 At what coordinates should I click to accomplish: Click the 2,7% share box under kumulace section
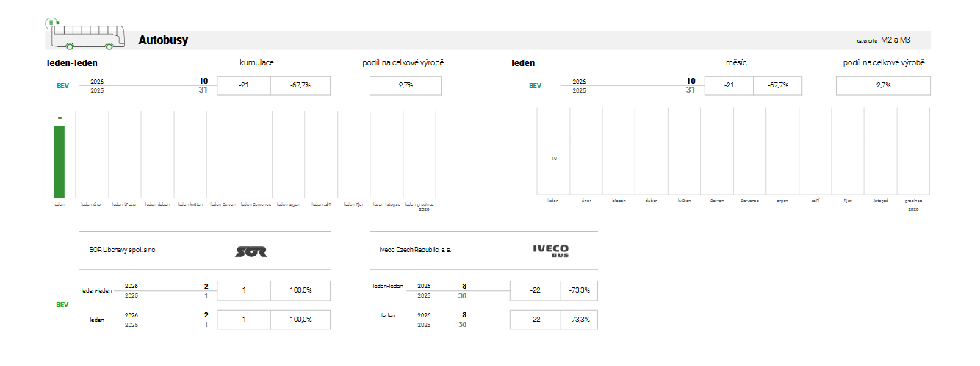(406, 85)
